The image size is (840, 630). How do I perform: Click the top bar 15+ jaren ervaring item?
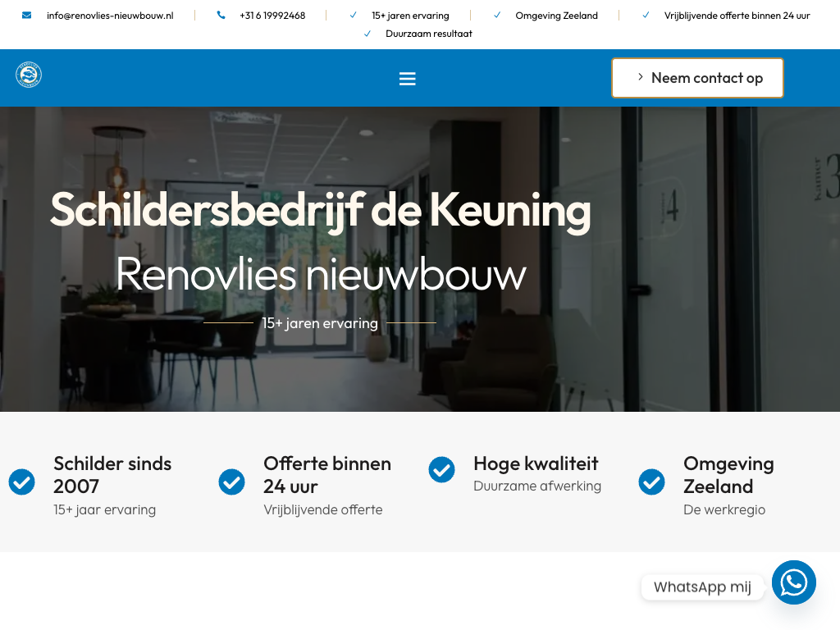tap(410, 16)
